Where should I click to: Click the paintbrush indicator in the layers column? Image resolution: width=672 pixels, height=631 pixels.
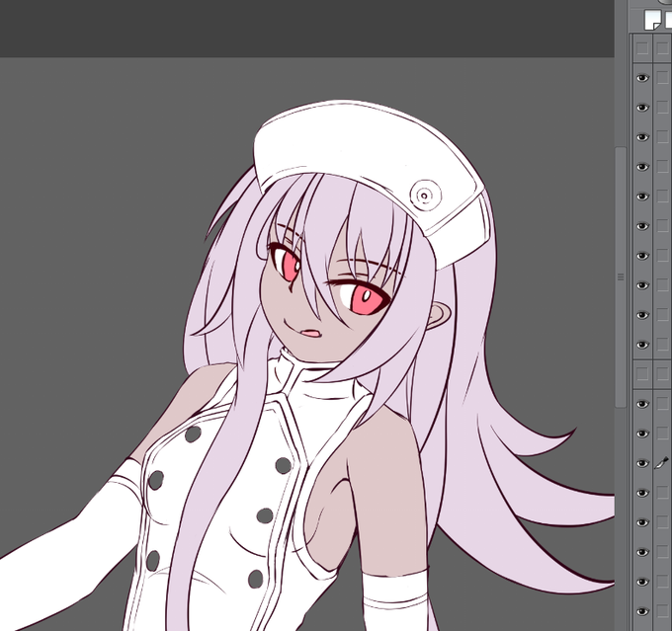point(662,463)
